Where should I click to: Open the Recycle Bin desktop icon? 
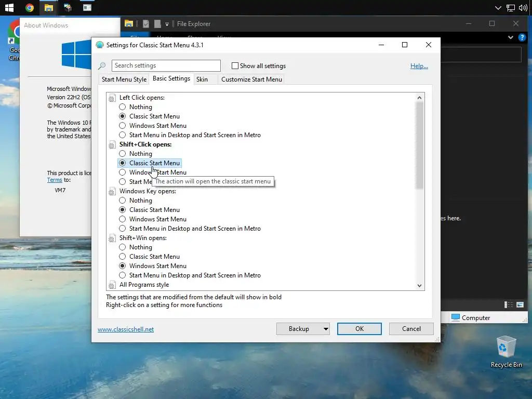tap(506, 352)
